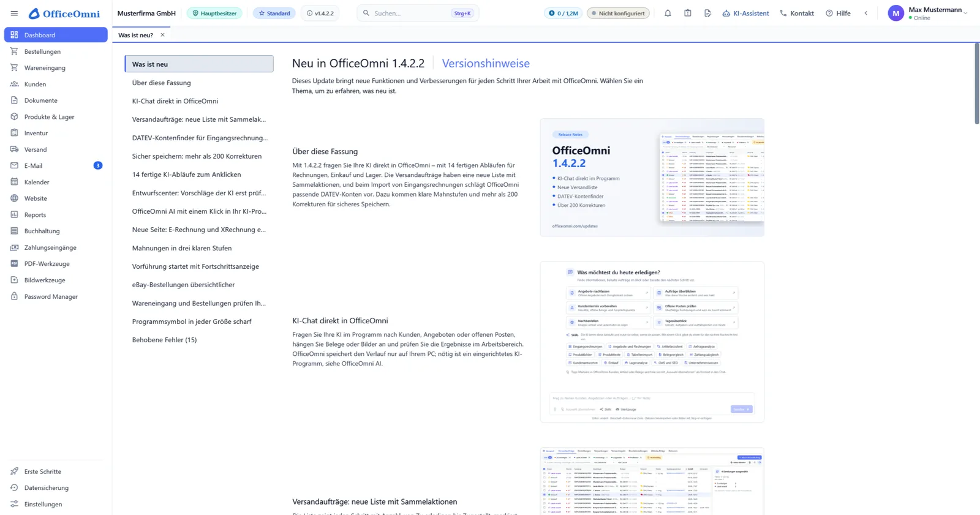Open Dashboard in the sidebar
The height and width of the screenshot is (515, 980).
[56, 35]
